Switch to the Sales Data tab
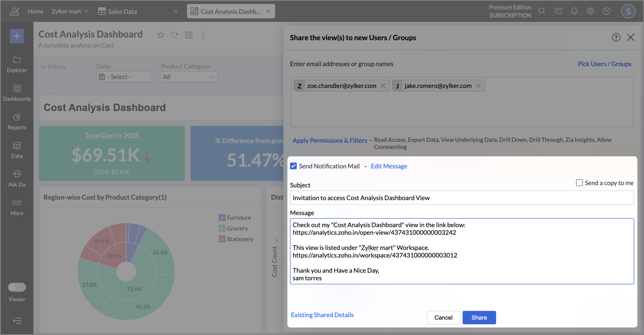Screen dimensions: 644x335 (x=122, y=11)
